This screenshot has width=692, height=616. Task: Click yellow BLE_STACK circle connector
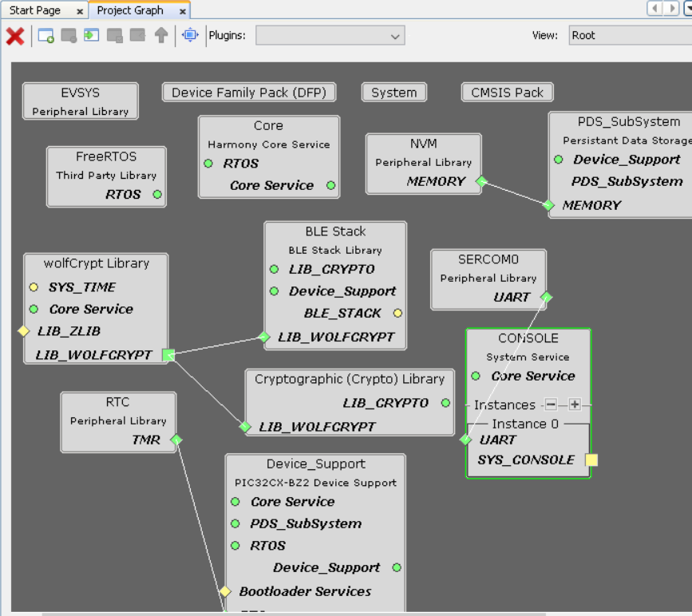(397, 313)
